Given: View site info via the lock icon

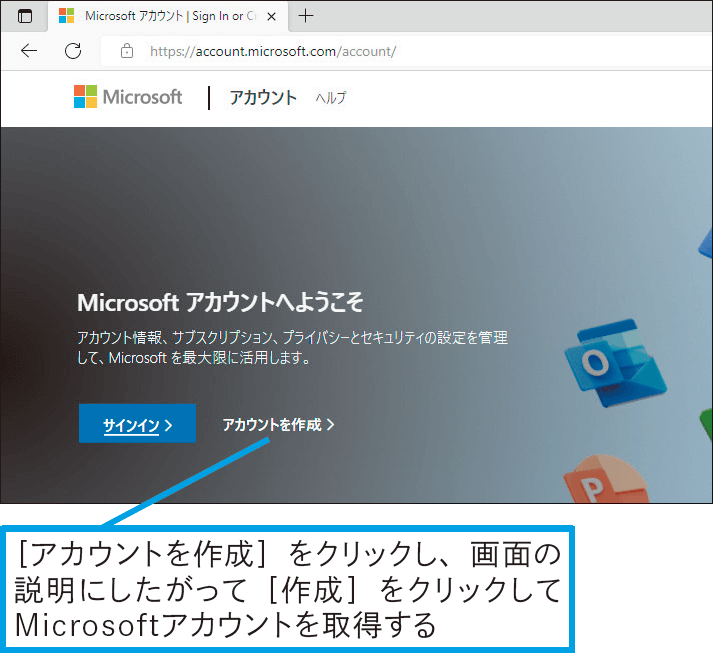Looking at the screenshot, I should pyautogui.click(x=127, y=51).
